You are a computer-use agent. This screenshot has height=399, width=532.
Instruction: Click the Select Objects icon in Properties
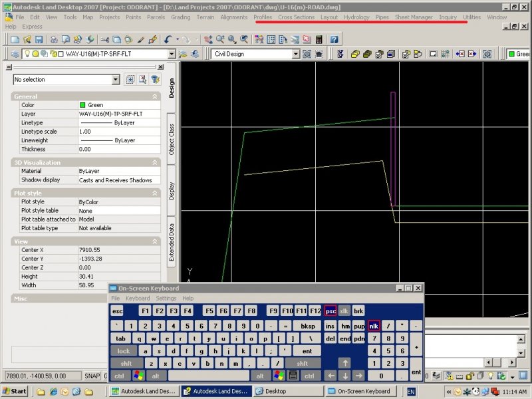(x=142, y=80)
